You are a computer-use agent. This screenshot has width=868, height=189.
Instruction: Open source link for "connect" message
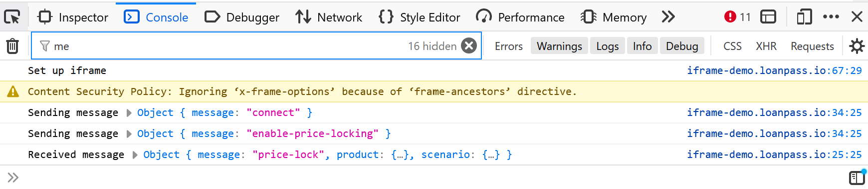(x=774, y=112)
